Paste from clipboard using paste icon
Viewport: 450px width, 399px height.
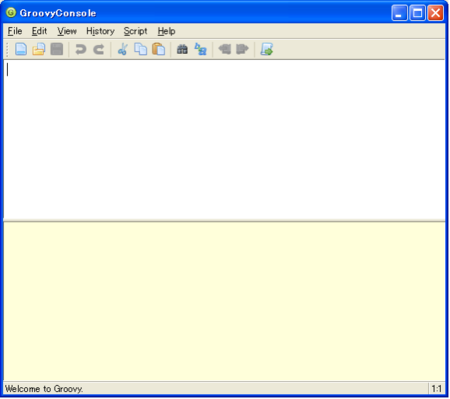point(159,49)
